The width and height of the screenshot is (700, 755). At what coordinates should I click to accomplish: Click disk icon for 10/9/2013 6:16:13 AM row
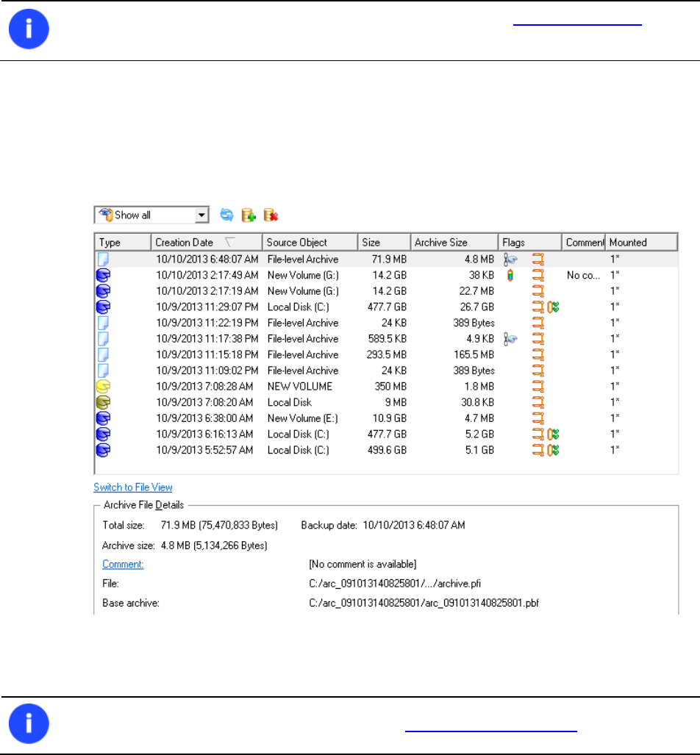tap(103, 434)
